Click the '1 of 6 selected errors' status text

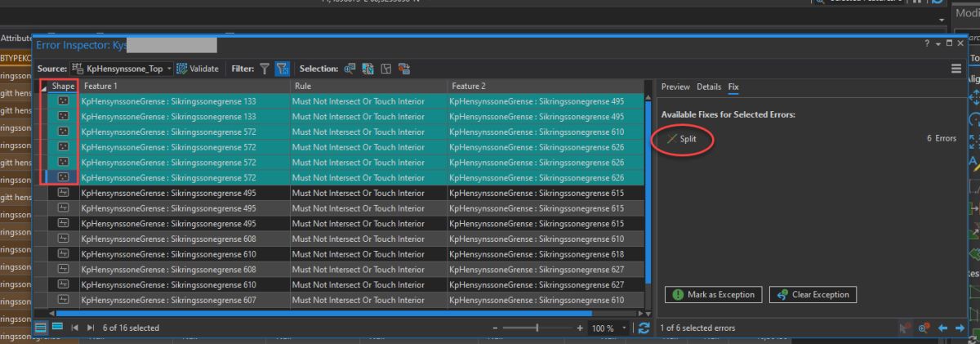coord(697,328)
